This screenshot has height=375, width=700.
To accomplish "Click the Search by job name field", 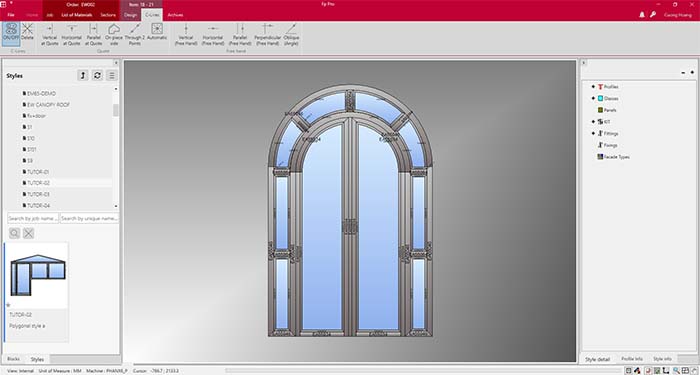I will 33,218.
